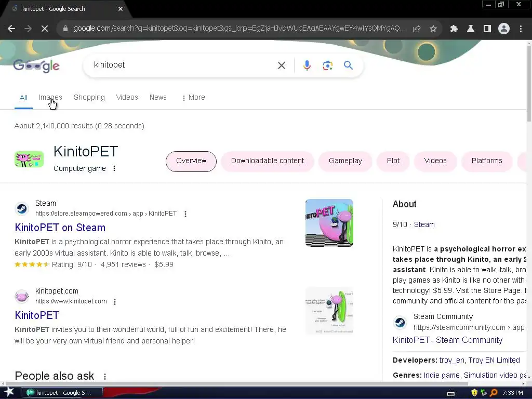The width and height of the screenshot is (532, 399).
Task: Open the KinitoPET on Steam link
Action: coord(60,228)
